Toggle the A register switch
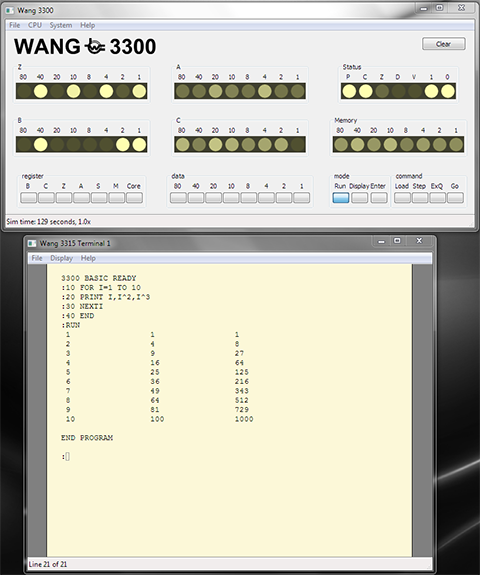The image size is (480, 575). (81, 198)
